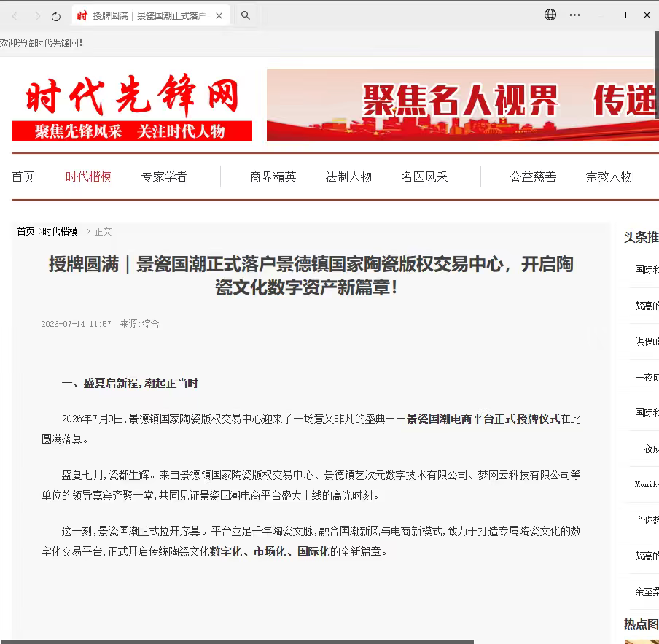Open 公益慈善 navigation item
This screenshot has width=659, height=644.
point(533,176)
